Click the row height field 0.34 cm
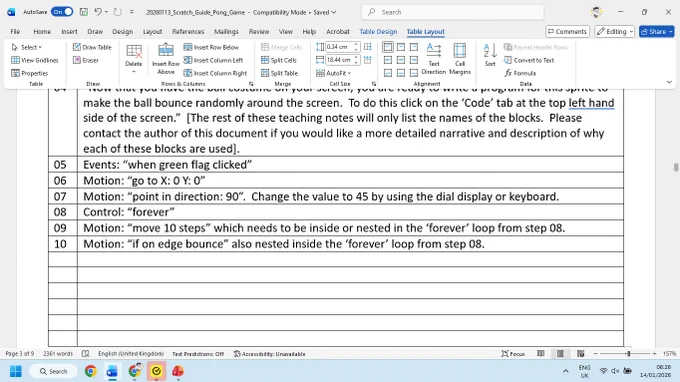The image size is (680, 382). [340, 47]
